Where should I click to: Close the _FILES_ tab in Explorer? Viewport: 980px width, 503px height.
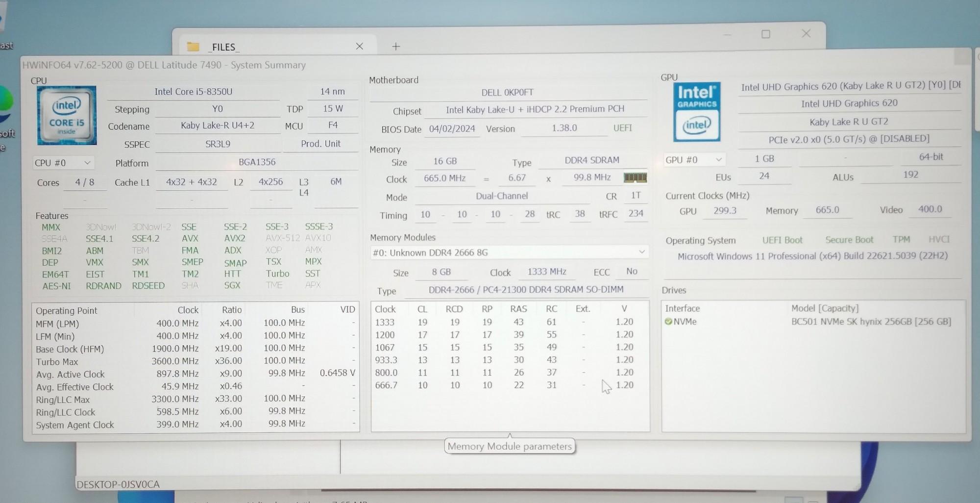[359, 46]
